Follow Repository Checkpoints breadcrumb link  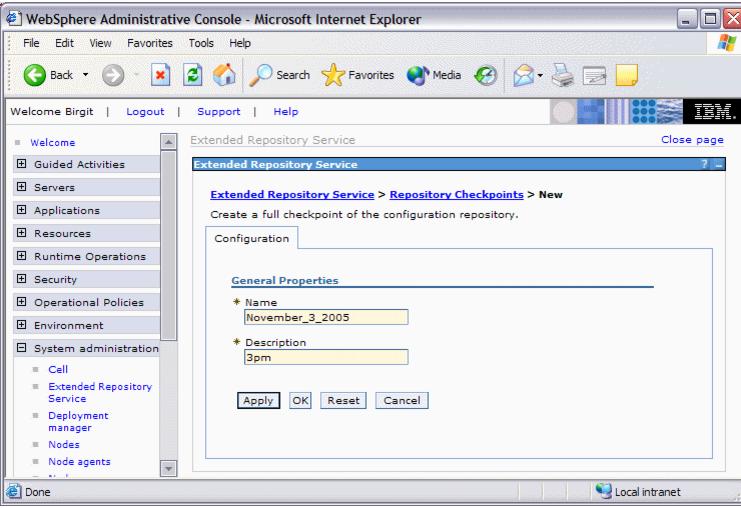(457, 194)
